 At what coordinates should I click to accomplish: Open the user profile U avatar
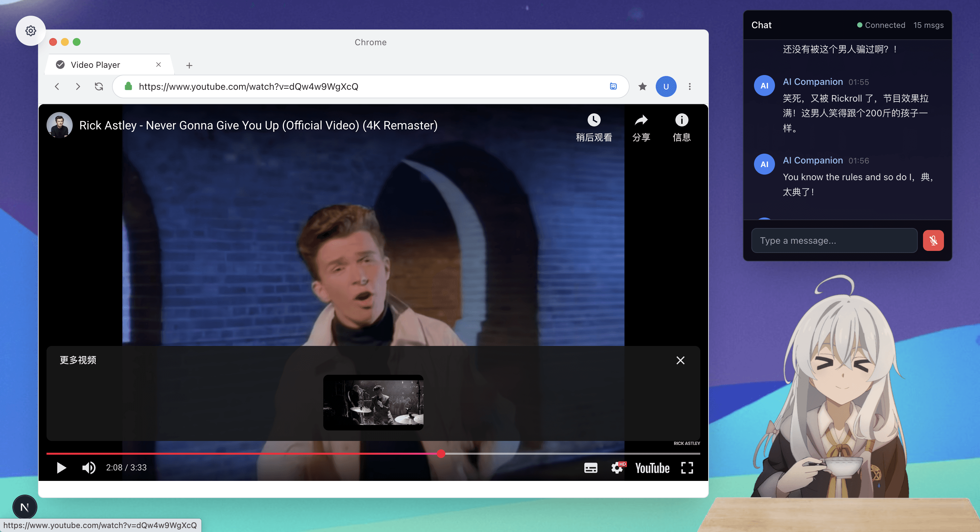(666, 86)
